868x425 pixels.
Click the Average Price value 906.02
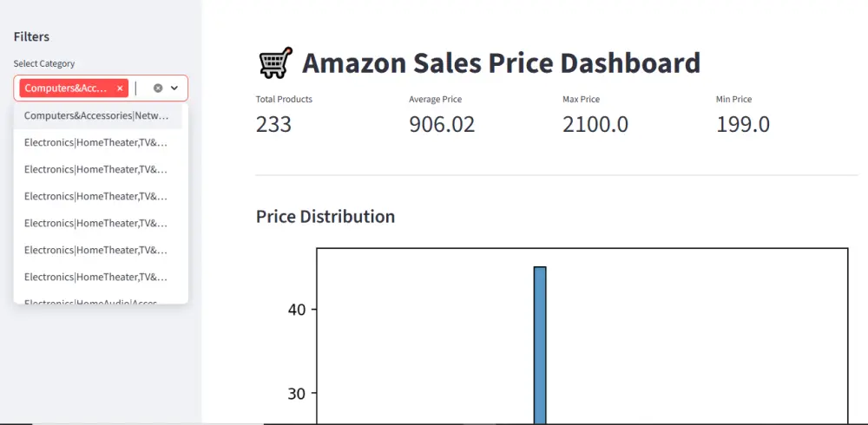(x=442, y=124)
